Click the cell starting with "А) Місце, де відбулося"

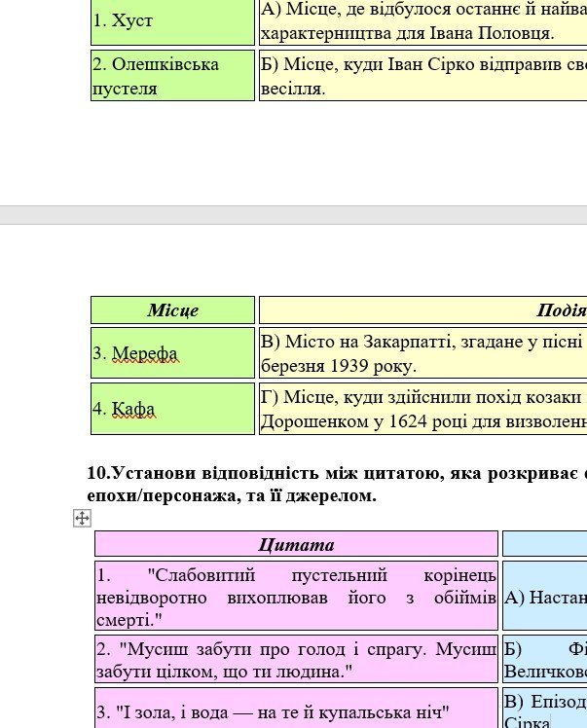click(422, 21)
